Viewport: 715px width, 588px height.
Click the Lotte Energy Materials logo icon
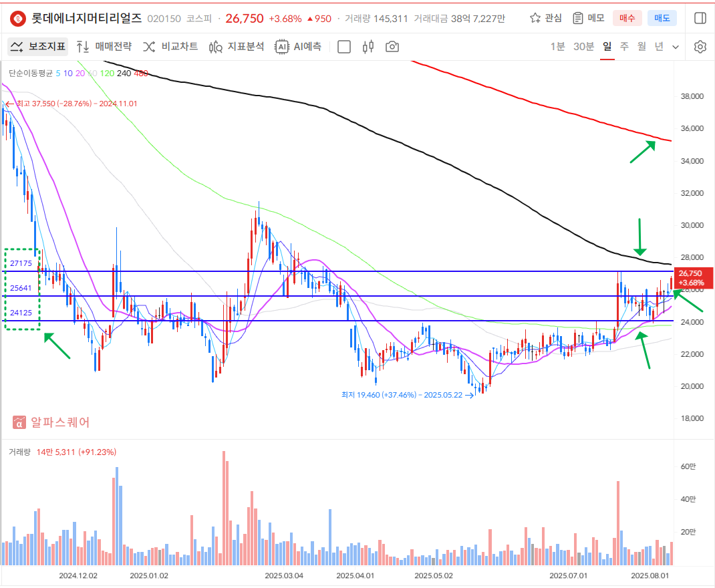pos(18,19)
